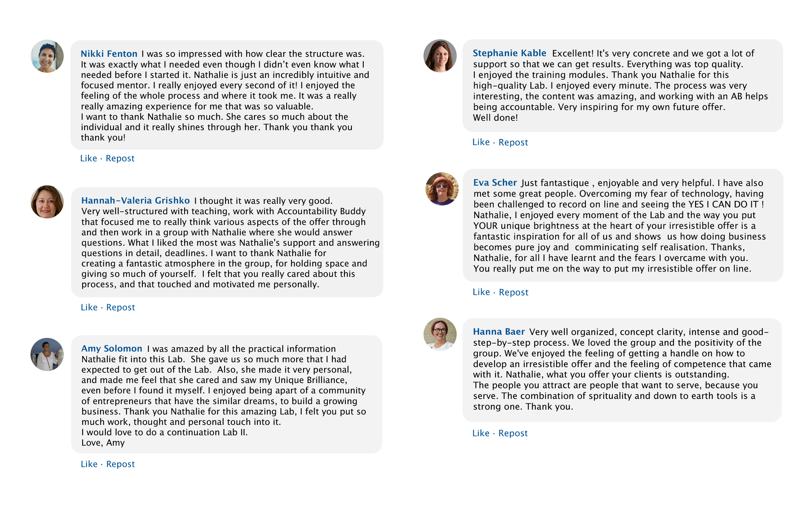
Task: Click the Hannah-Valeria Grishko name link
Action: [135, 201]
